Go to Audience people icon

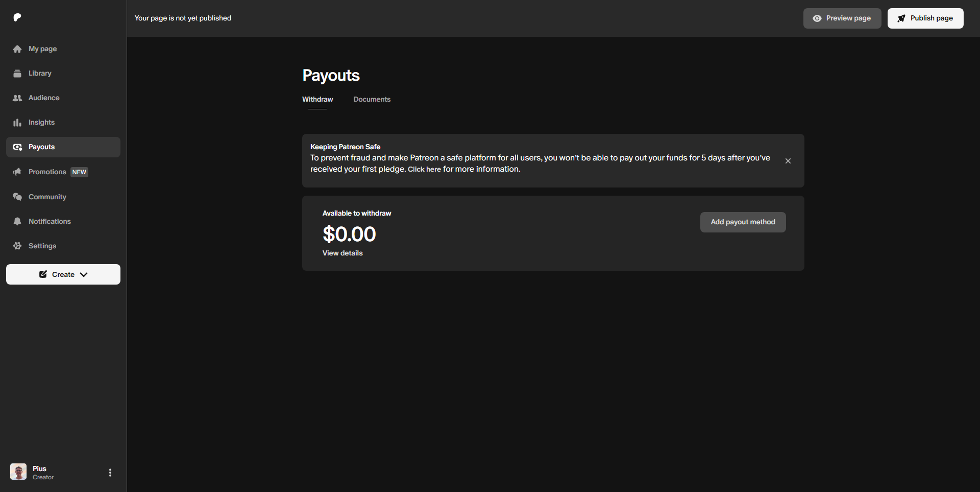coord(17,98)
